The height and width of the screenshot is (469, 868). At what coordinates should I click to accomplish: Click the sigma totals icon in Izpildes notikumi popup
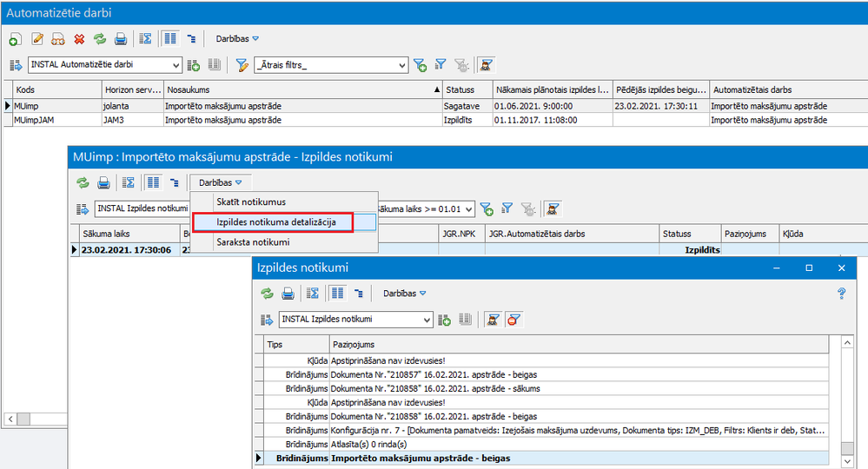[x=314, y=294]
